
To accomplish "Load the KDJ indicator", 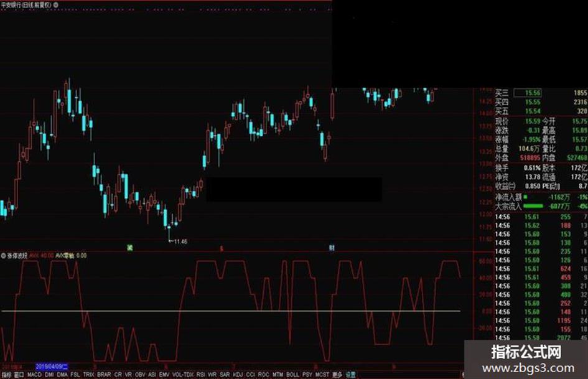I will click(x=238, y=375).
